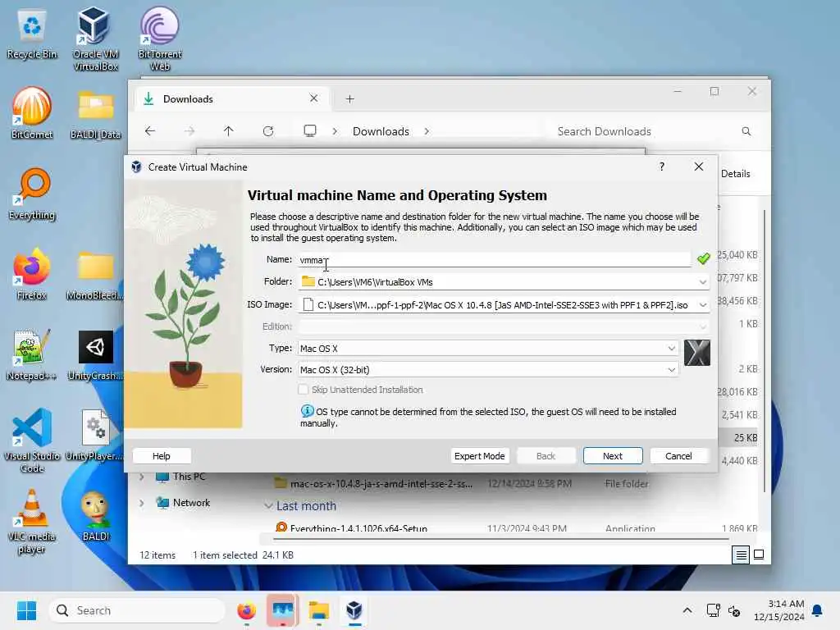840x630 pixels.
Task: Open dialog help question mark button
Action: click(662, 167)
